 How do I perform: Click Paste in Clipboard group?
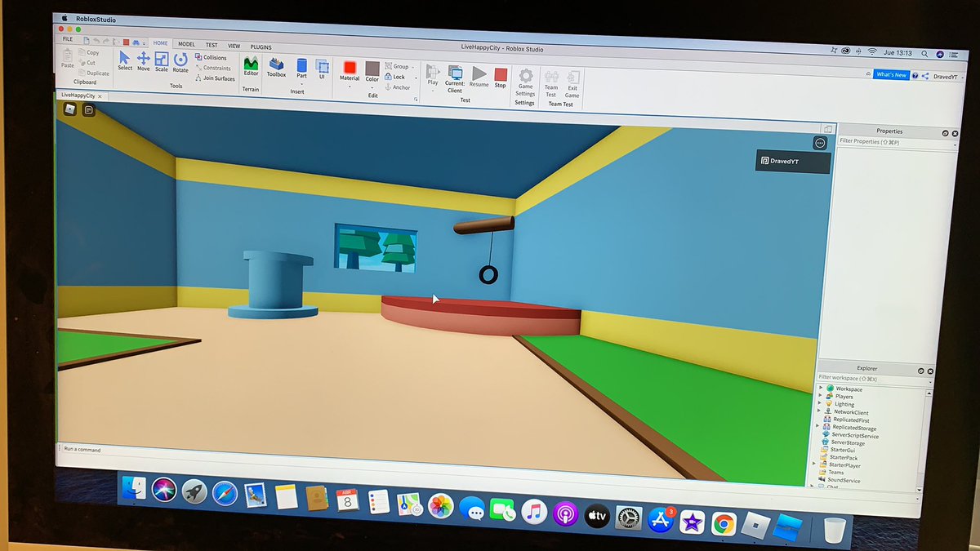pos(68,57)
